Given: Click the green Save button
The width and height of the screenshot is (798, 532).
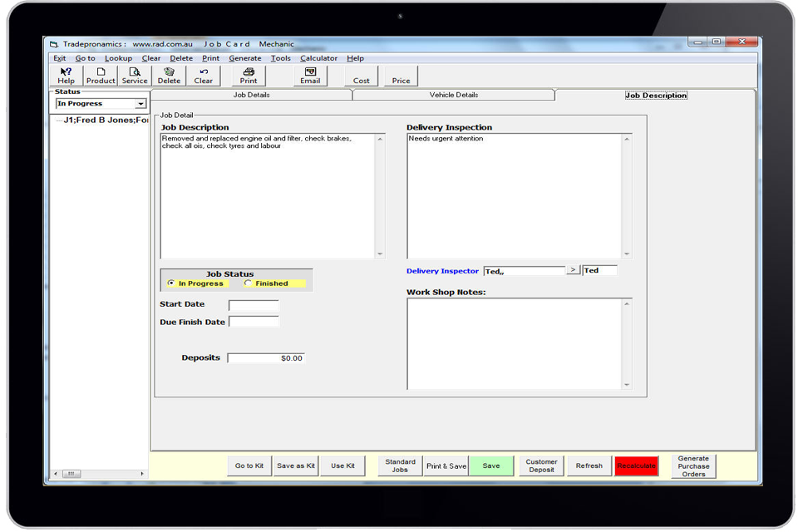Looking at the screenshot, I should tap(491, 465).
